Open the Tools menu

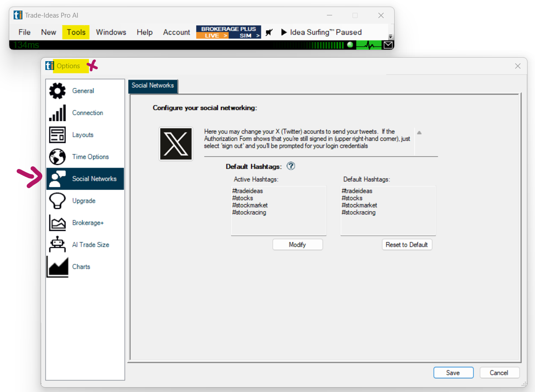tap(76, 32)
